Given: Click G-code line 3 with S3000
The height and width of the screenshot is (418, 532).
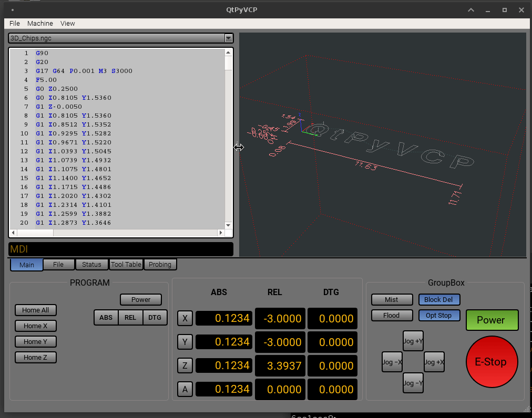Looking at the screenshot, I should (x=84, y=71).
